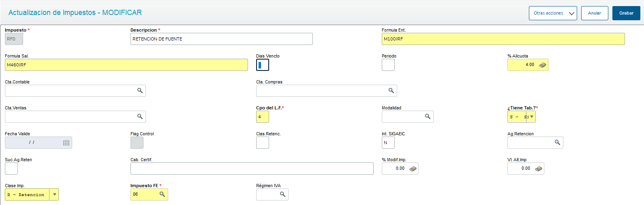Click into the Descripcion text field

click(x=221, y=39)
